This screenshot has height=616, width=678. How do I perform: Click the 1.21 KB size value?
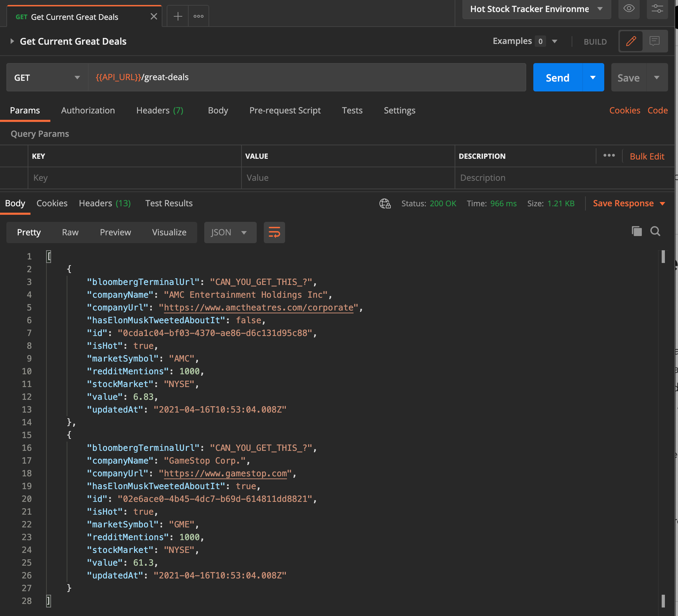click(x=561, y=203)
